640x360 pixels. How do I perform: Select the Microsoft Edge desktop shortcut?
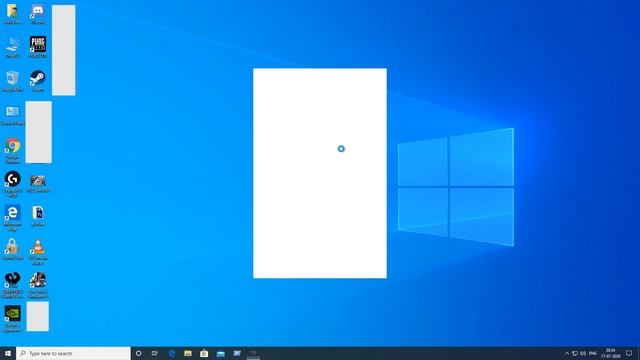point(12,218)
